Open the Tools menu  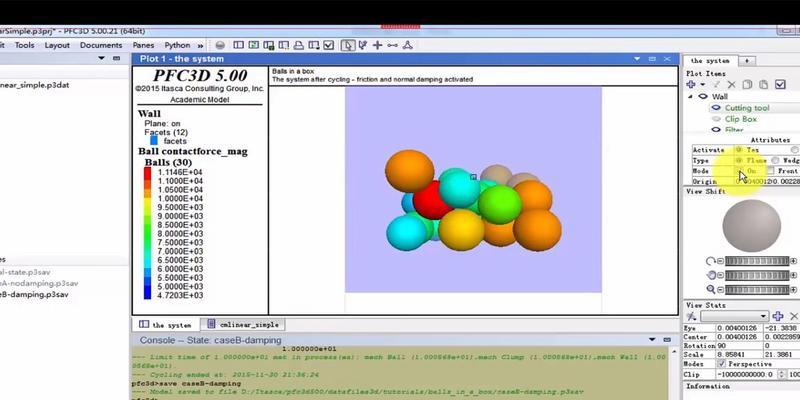point(24,45)
